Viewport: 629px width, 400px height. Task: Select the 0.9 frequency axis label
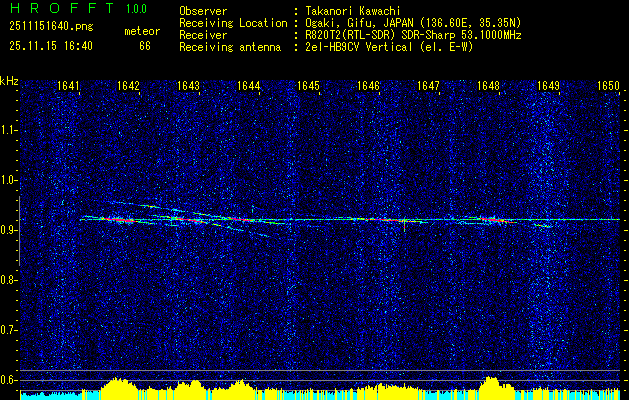pyautogui.click(x=9, y=229)
